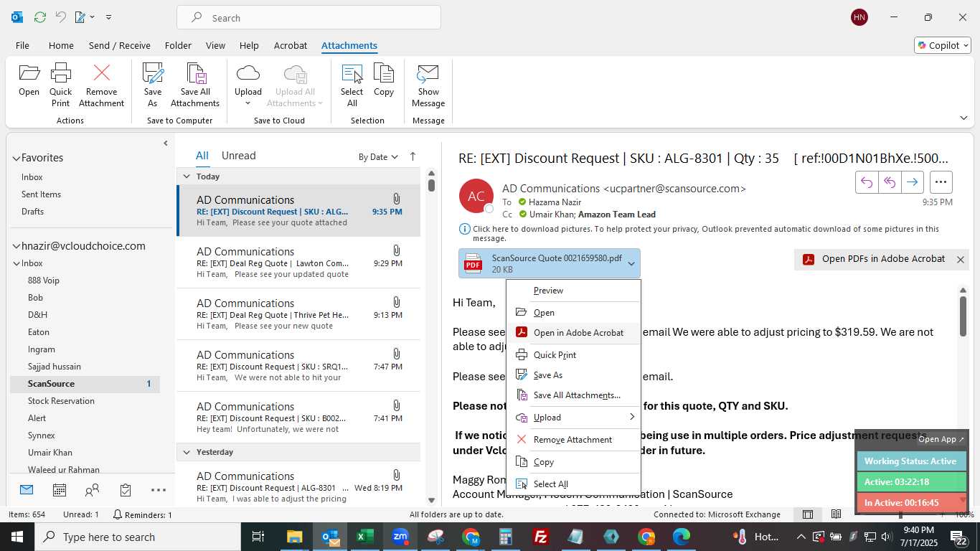
Task: Collapse the Inbox folder tree
Action: click(17, 263)
